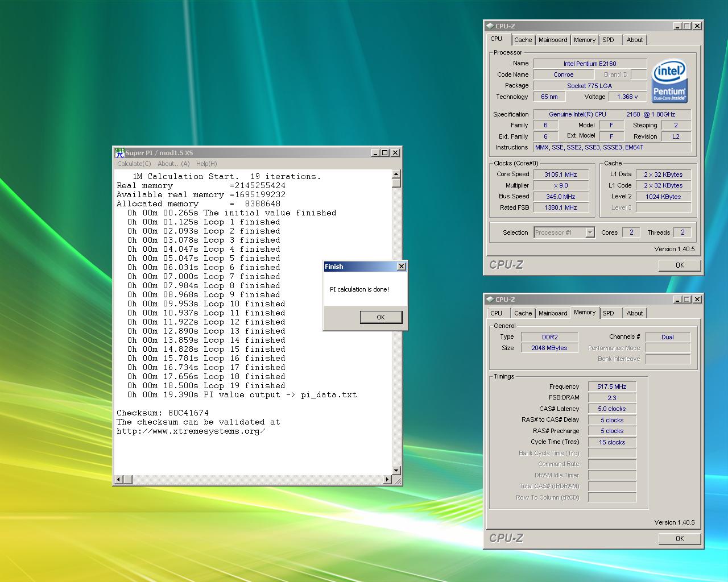Click the FSB:DRAM value 2:3

[x=612, y=398]
